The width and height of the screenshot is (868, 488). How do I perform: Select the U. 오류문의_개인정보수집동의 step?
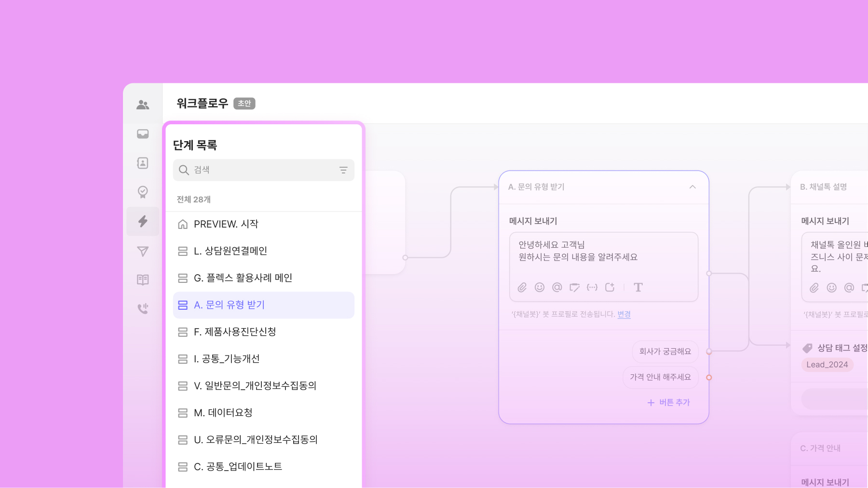[x=263, y=440]
